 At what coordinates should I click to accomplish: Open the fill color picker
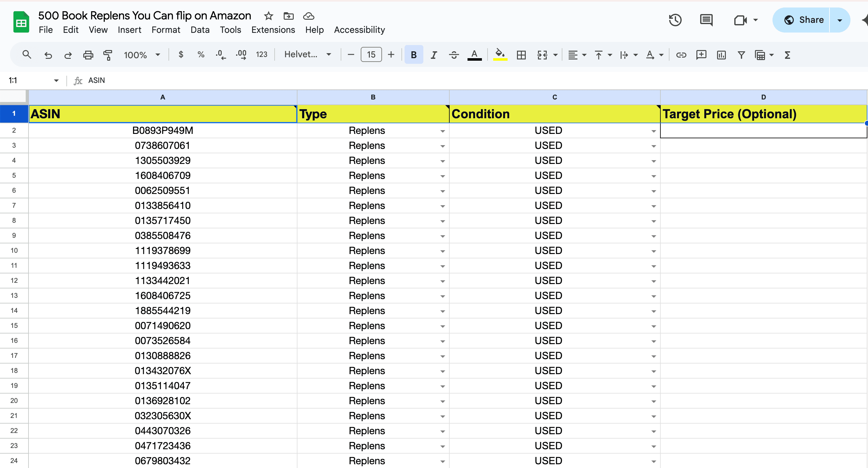point(500,54)
